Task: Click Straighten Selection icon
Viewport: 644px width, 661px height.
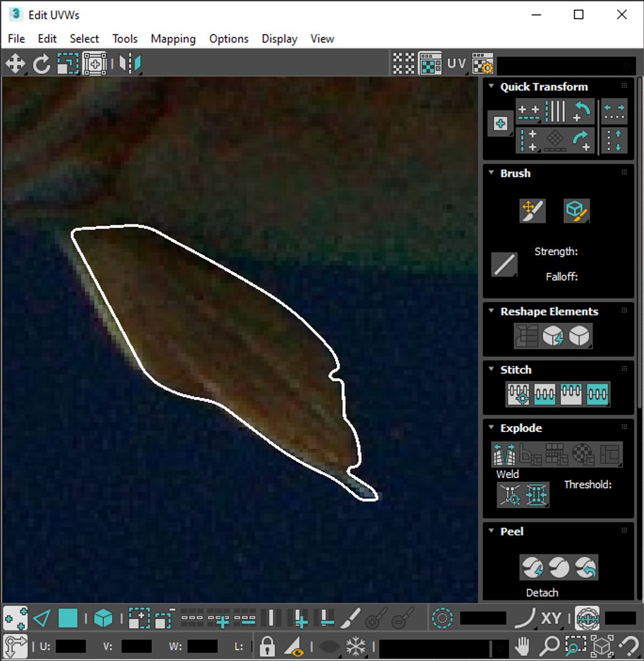Action: [526, 336]
